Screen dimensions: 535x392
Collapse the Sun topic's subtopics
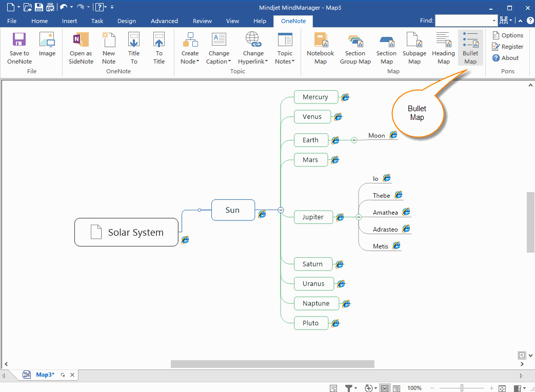coord(281,210)
